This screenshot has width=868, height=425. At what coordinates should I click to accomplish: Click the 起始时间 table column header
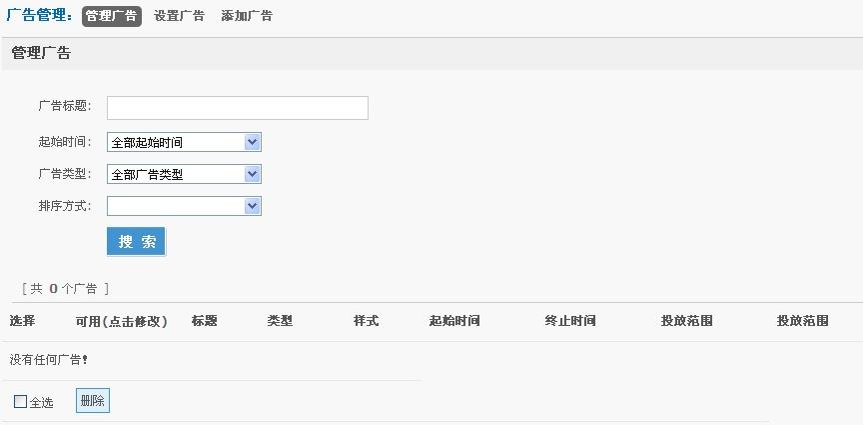[x=454, y=321]
